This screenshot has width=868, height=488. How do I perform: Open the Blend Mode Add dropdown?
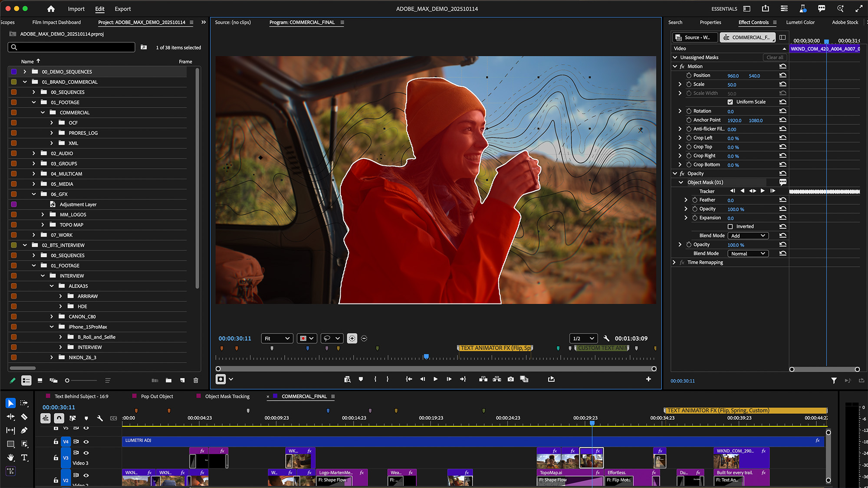tap(748, 236)
